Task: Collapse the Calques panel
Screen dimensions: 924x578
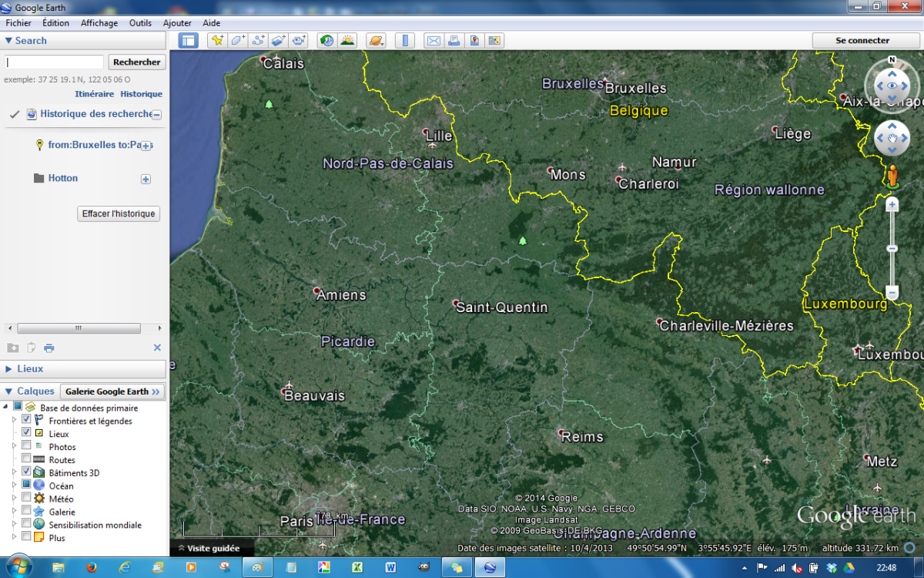Action: [x=8, y=391]
